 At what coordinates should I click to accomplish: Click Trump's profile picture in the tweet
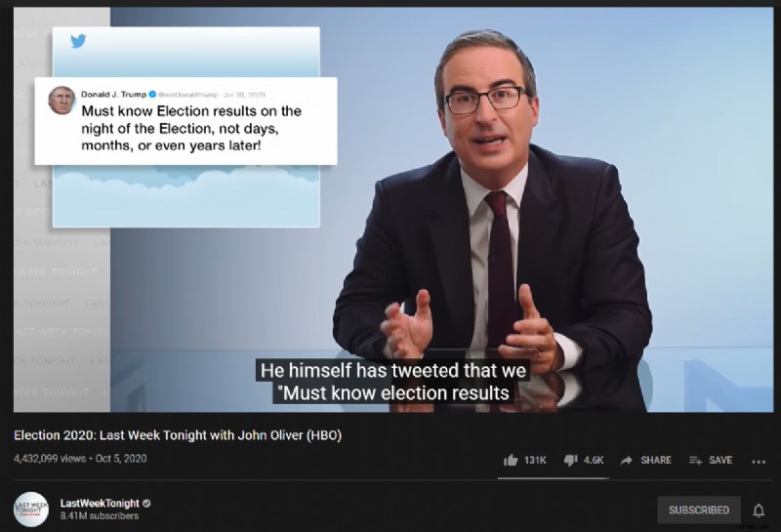pyautogui.click(x=62, y=101)
